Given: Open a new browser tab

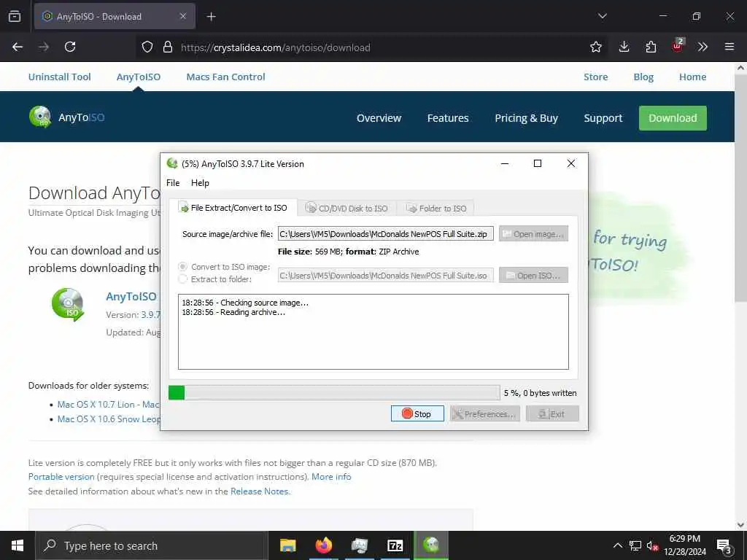Looking at the screenshot, I should click(211, 17).
